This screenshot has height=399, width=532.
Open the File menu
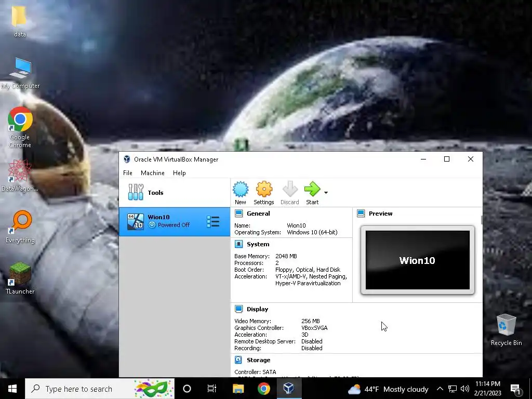point(128,172)
